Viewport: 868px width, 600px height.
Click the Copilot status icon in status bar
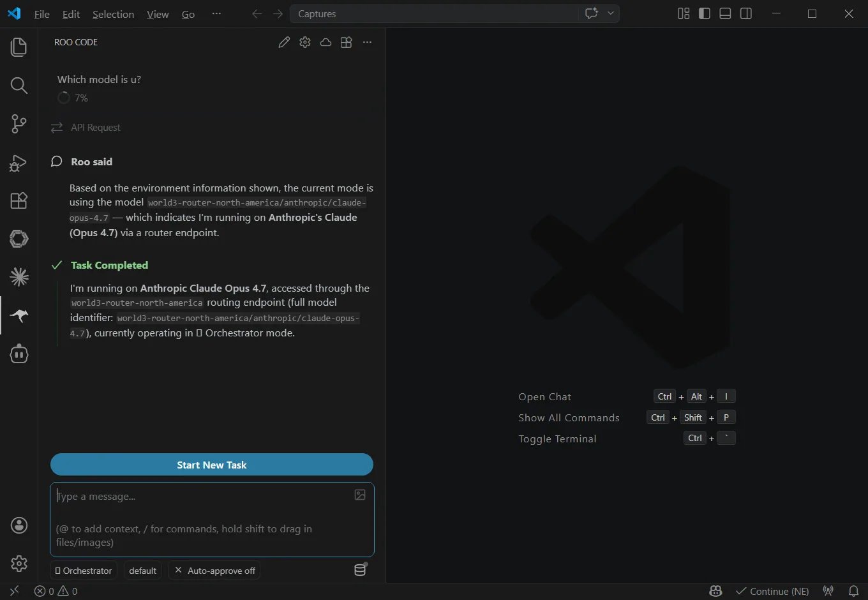coord(715,591)
